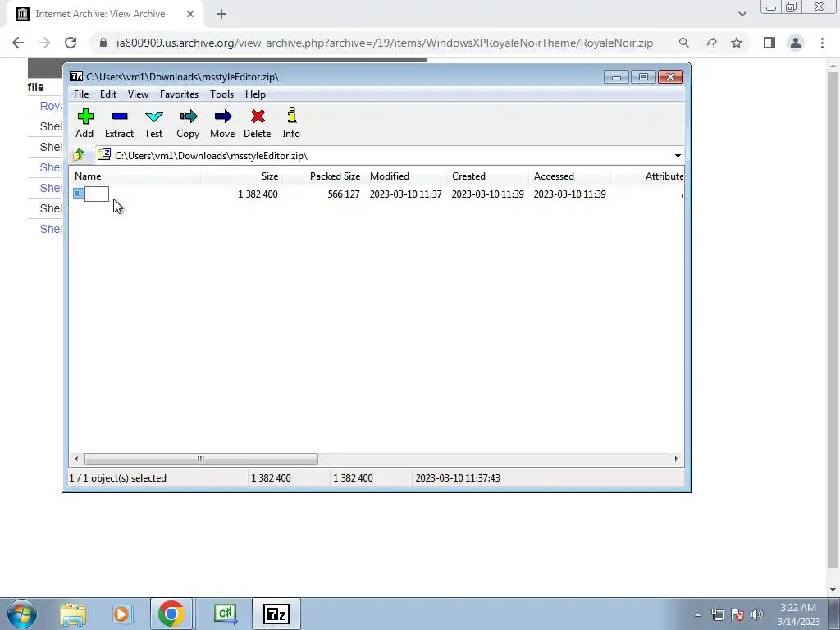Bookmark this page with the star

737,43
